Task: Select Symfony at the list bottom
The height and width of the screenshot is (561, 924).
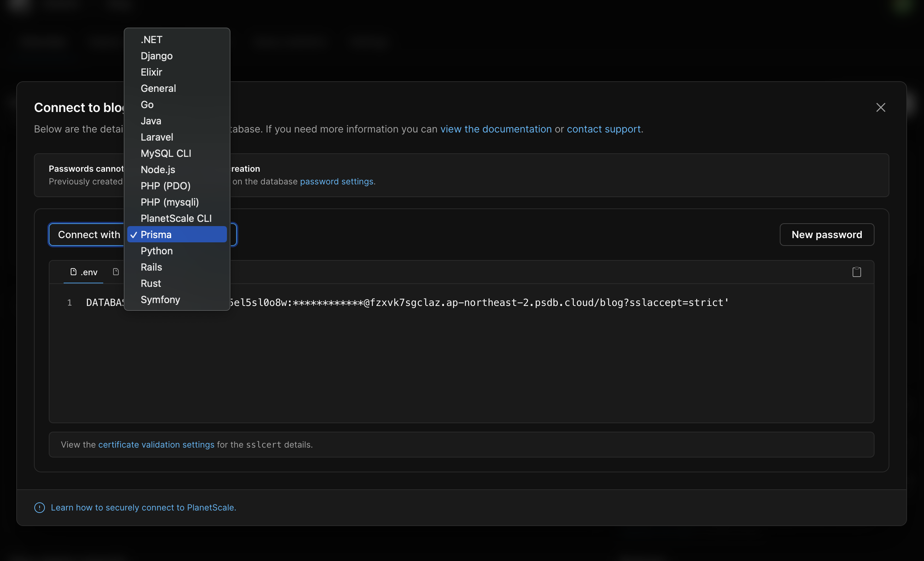Action: [x=160, y=300]
